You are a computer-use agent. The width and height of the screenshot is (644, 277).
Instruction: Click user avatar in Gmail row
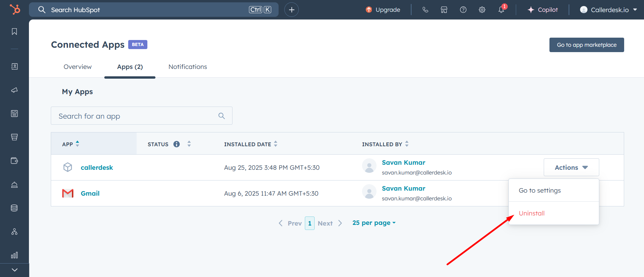(x=369, y=192)
